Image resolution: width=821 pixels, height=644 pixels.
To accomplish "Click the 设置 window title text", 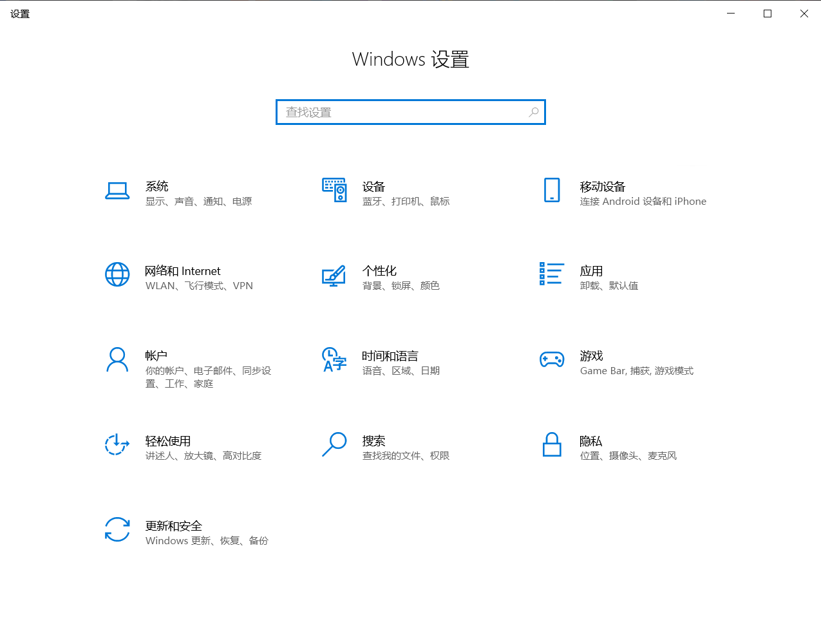I will [x=20, y=14].
